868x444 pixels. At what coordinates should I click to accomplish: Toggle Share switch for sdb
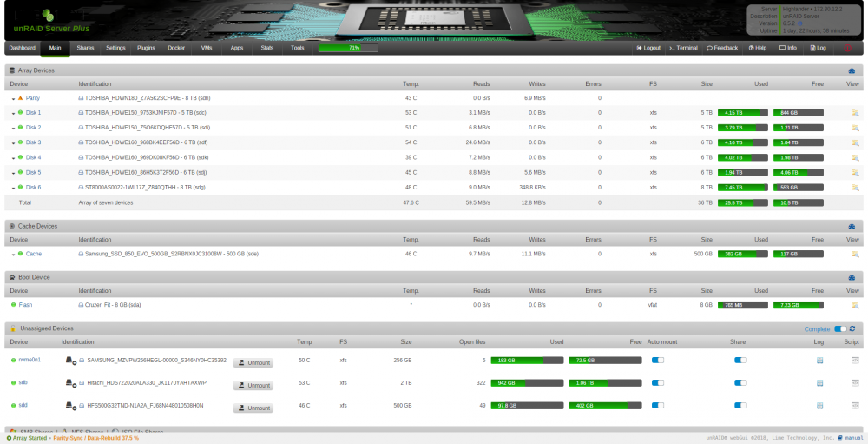[740, 383]
